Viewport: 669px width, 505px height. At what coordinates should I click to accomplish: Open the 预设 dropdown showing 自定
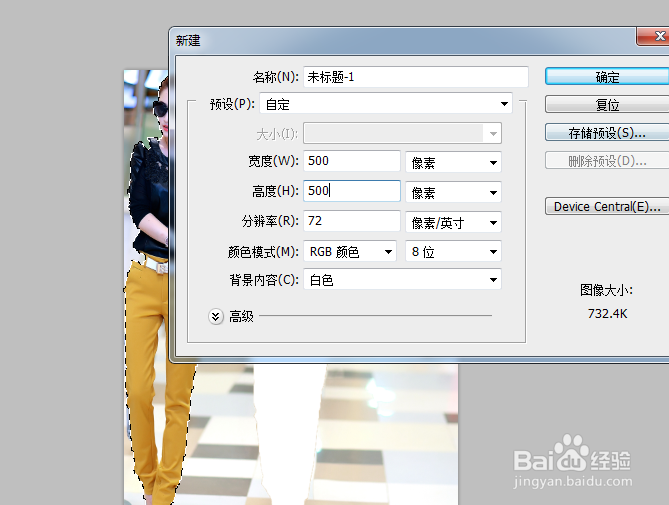(386, 104)
